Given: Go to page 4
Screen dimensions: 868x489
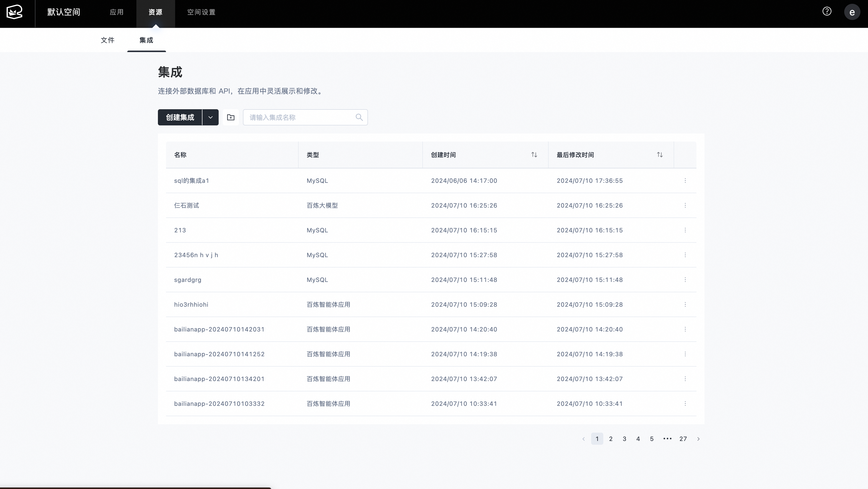Looking at the screenshot, I should click(x=638, y=439).
